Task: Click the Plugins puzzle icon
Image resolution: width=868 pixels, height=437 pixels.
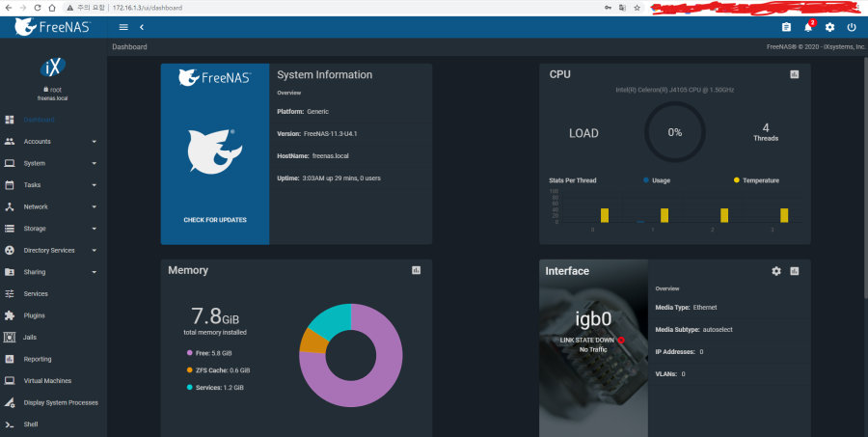Action: click(x=10, y=315)
